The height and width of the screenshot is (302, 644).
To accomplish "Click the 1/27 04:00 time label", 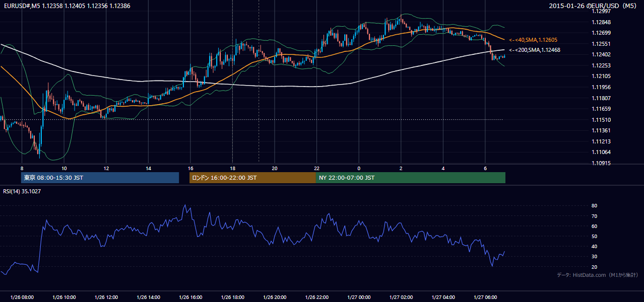I will 443,297.
